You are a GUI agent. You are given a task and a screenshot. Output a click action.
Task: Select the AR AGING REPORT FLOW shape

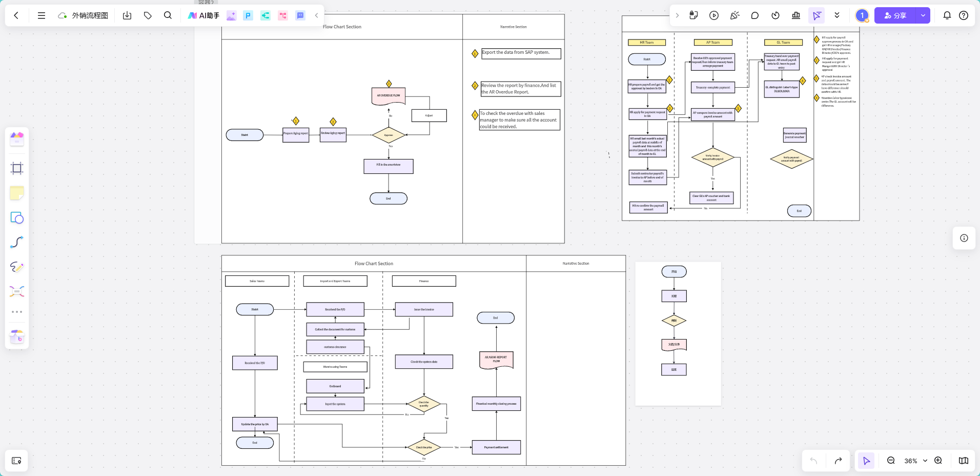496,360
